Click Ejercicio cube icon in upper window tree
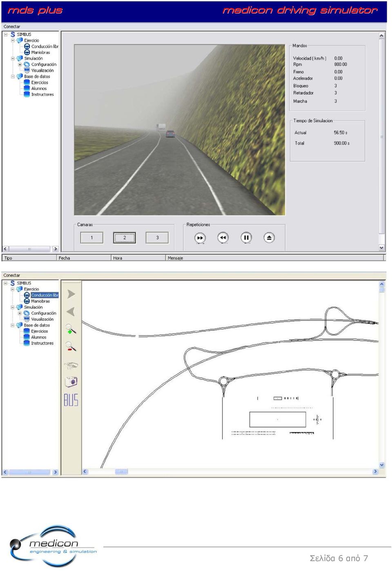The height and width of the screenshot is (571, 392). [20, 40]
